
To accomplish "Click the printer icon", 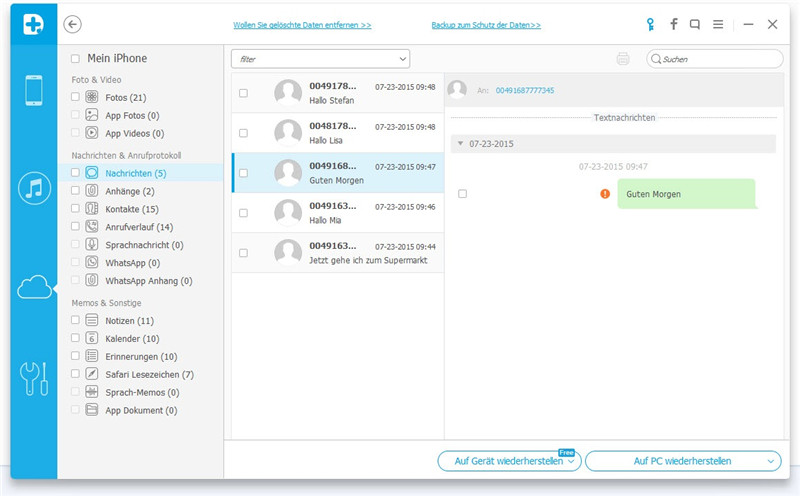I will 622,59.
